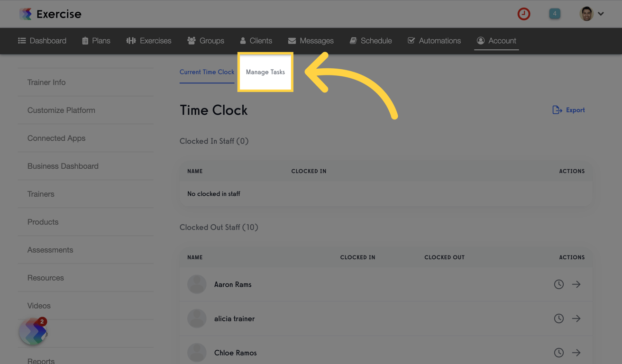Screen dimensions: 622x364
Task: Switch to the Manage Tasks tab
Action: 265,72
